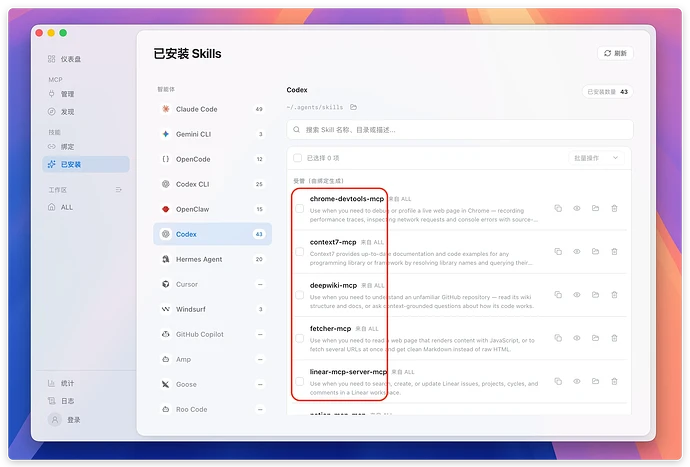The image size is (690, 467).
Task: Click the deepwiki-mcp skill name
Action: (333, 285)
